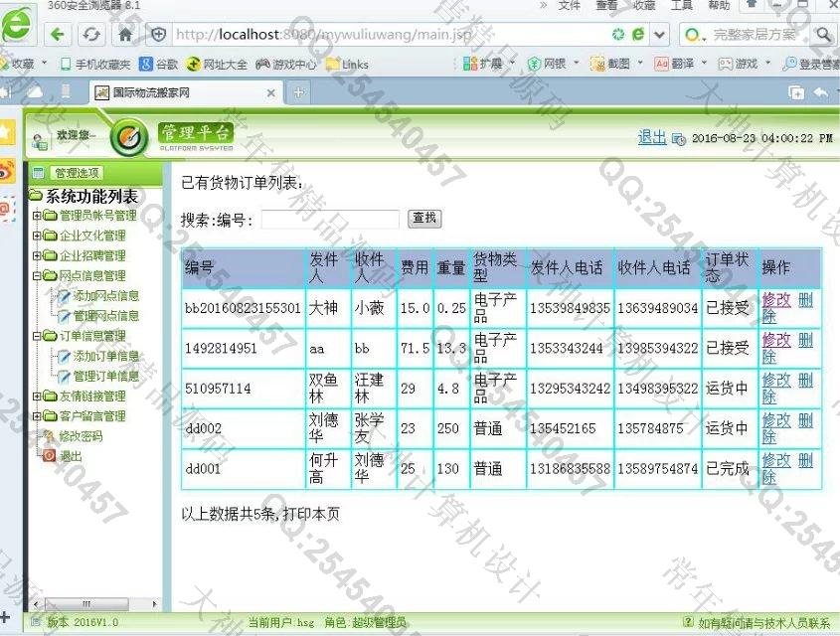Open 管理网点信息 tree item

(105, 316)
